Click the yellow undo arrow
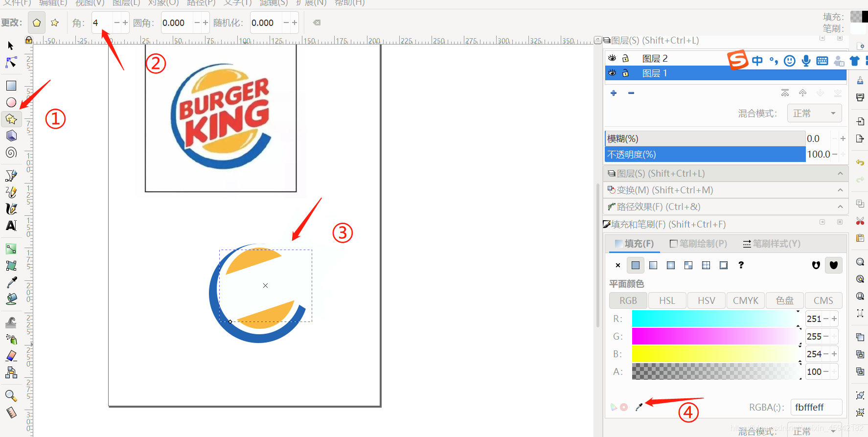This screenshot has width=868, height=437. [x=860, y=162]
